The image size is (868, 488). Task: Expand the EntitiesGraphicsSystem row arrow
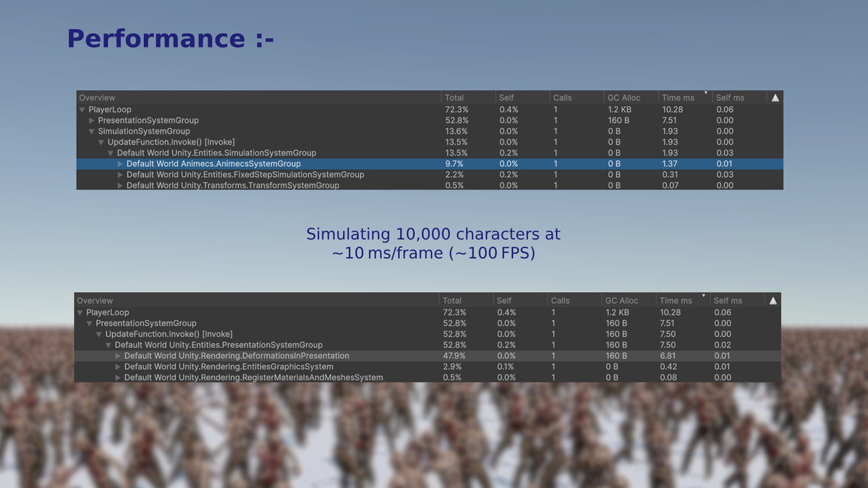118,367
